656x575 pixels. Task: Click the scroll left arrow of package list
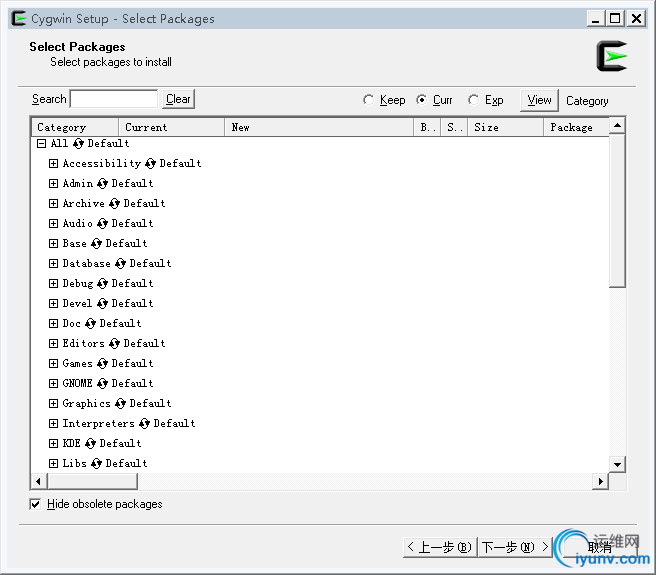point(38,482)
